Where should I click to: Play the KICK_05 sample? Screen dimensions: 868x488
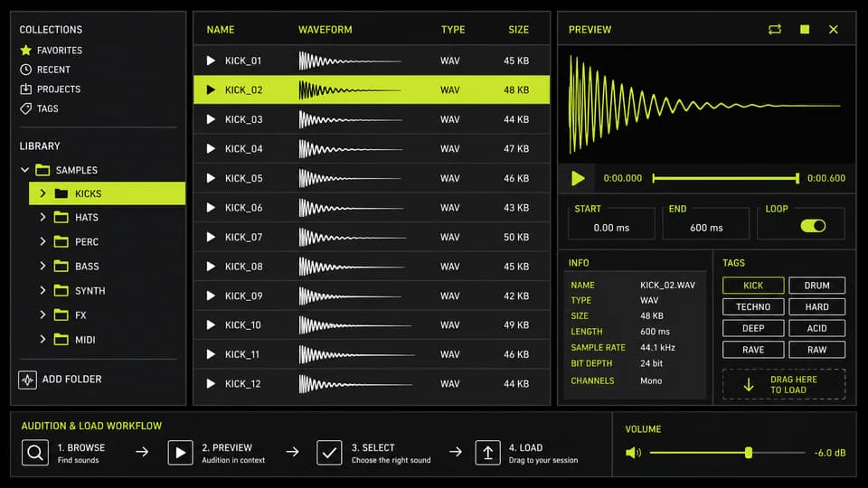click(x=211, y=178)
